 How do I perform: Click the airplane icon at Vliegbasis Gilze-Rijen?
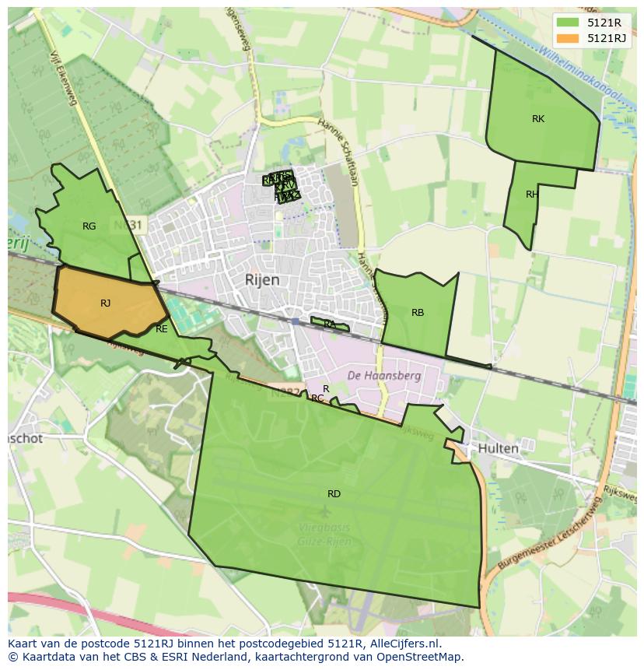point(324,511)
